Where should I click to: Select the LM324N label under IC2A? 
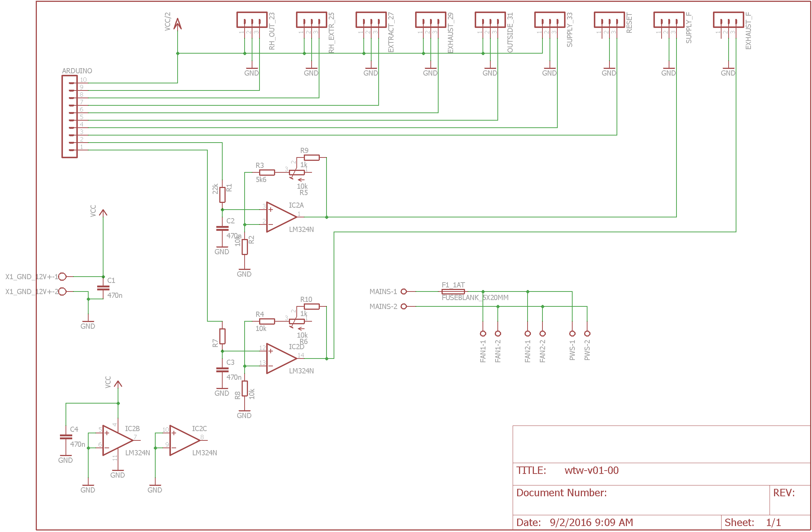point(302,230)
